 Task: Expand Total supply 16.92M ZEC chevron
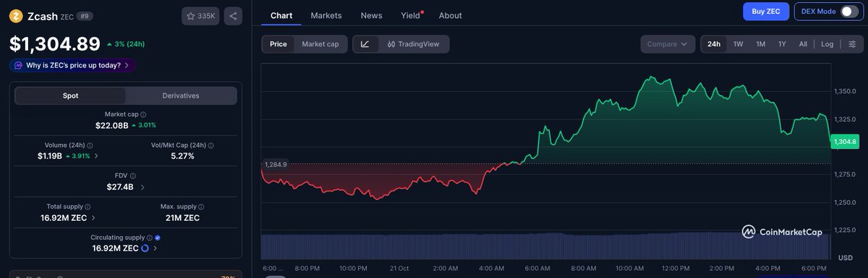click(93, 218)
